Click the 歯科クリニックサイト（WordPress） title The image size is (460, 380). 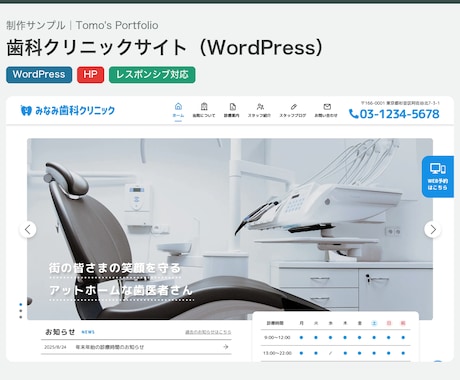point(165,47)
